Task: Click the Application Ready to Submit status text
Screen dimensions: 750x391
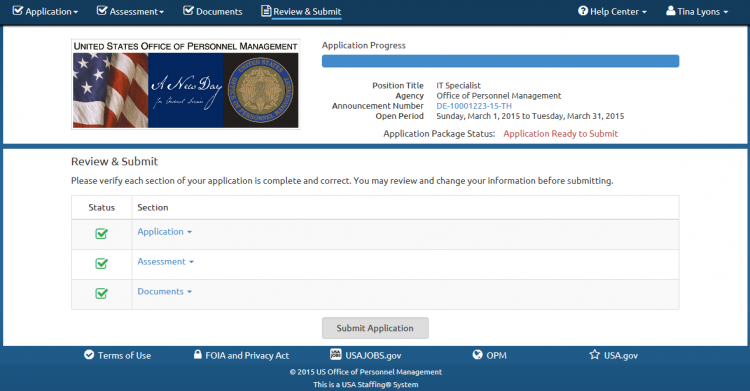Action: 561,134
